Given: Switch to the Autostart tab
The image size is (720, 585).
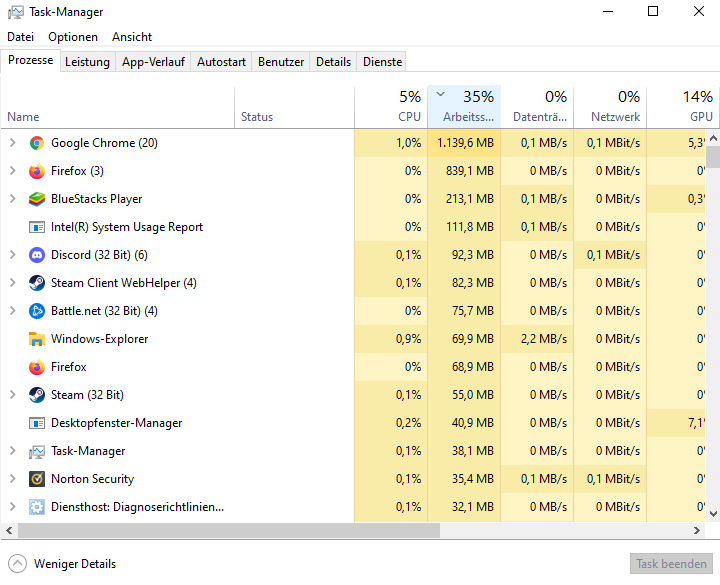Looking at the screenshot, I should click(x=221, y=62).
